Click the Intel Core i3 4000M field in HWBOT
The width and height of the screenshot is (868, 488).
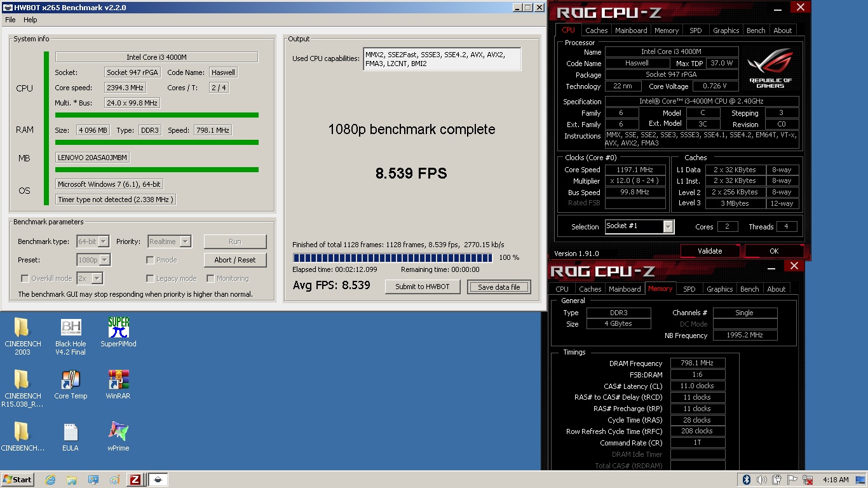pyautogui.click(x=156, y=57)
